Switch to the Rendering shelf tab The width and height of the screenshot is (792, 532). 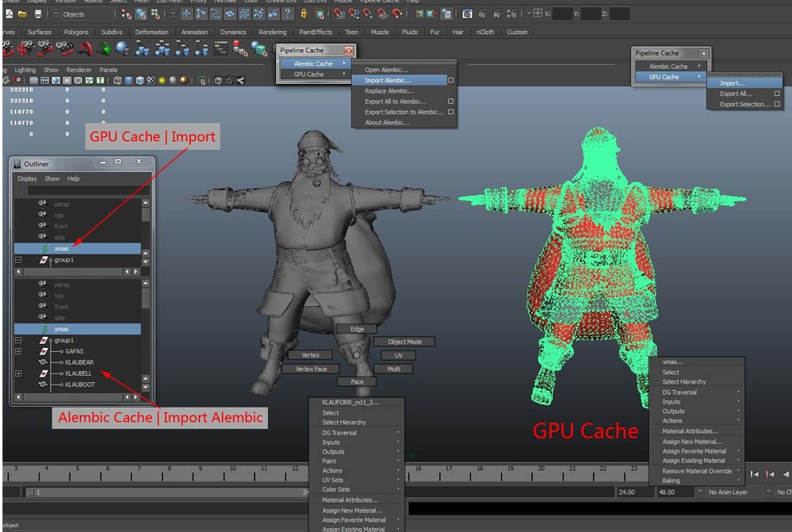tap(272, 32)
